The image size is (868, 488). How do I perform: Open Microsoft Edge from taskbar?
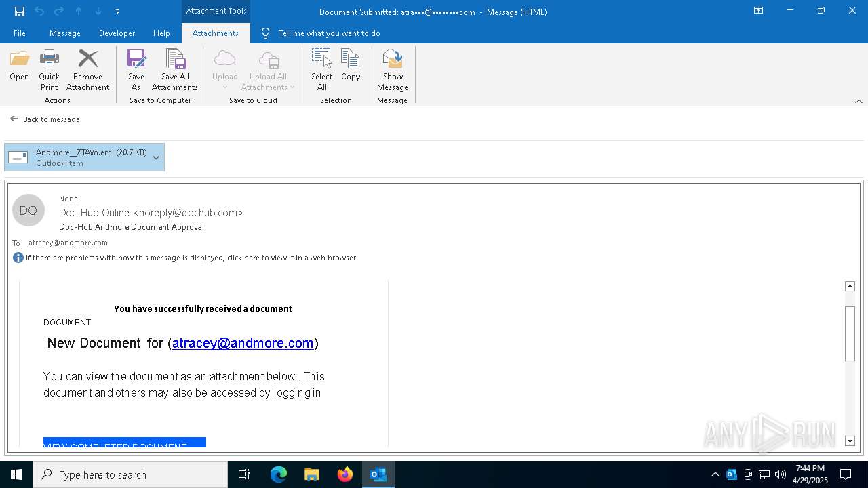[279, 474]
